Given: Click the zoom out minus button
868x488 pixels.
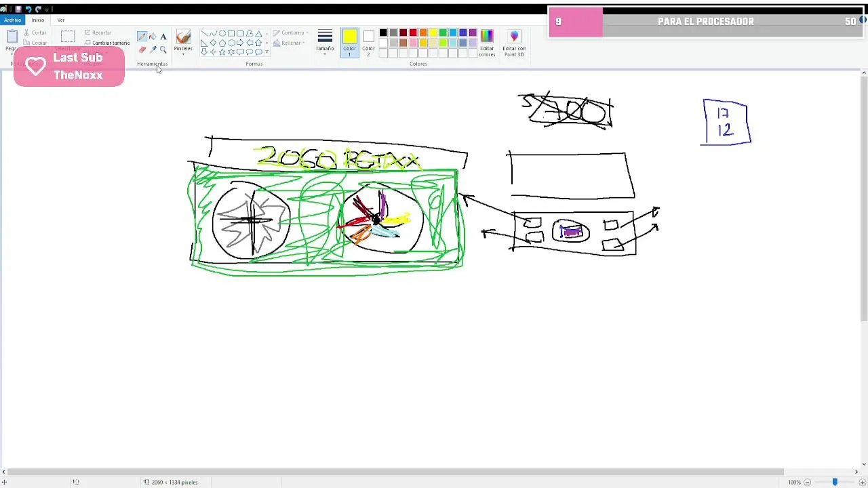Looking at the screenshot, I should click(807, 482).
